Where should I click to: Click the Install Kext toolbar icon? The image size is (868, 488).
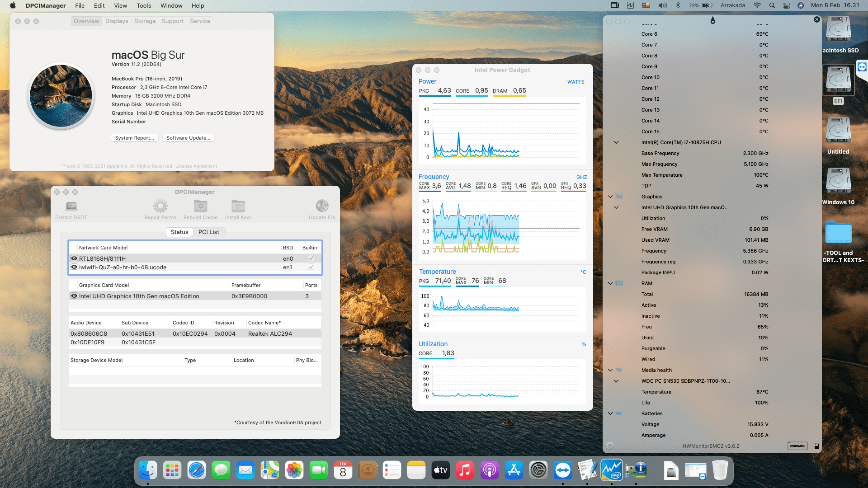[x=238, y=206]
